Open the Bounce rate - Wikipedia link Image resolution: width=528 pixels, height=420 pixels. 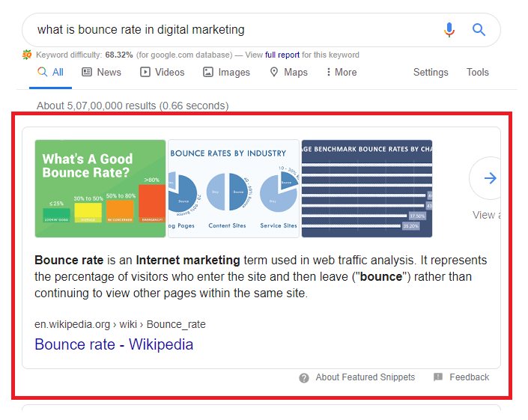114,344
